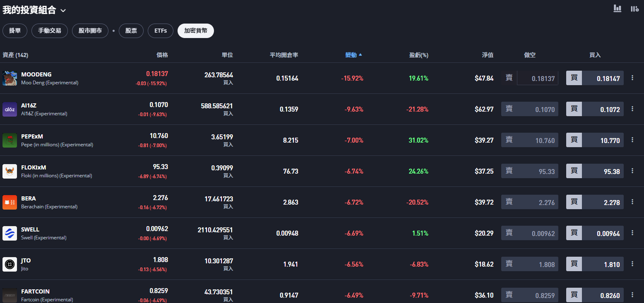Switch to the ETFs tab

point(161,31)
